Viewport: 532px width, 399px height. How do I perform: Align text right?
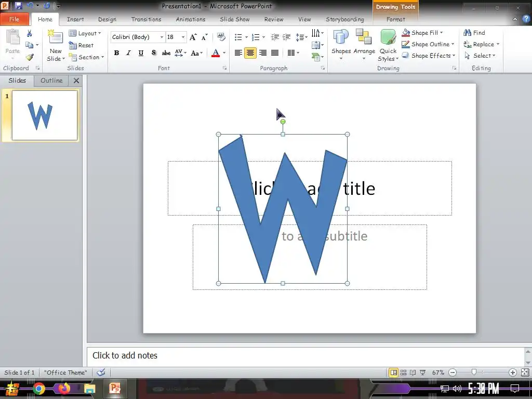pos(262,52)
